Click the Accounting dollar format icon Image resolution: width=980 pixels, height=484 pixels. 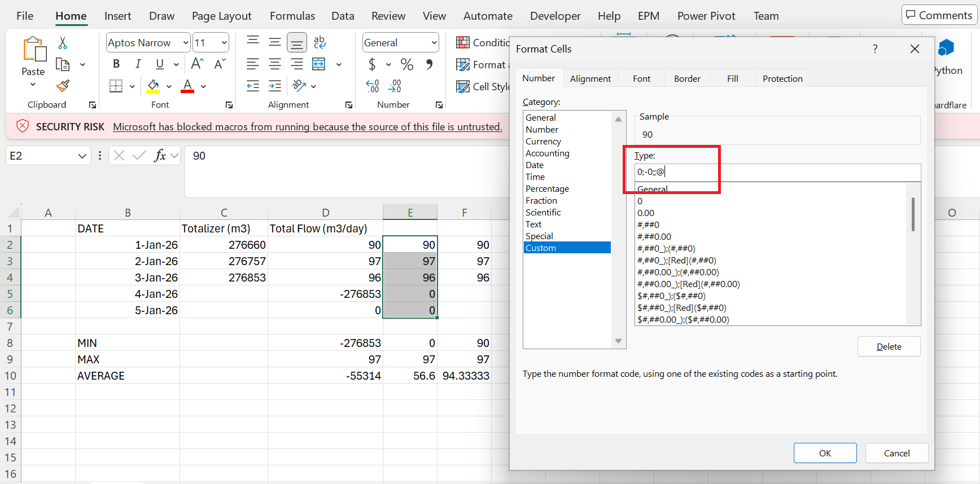(x=372, y=64)
